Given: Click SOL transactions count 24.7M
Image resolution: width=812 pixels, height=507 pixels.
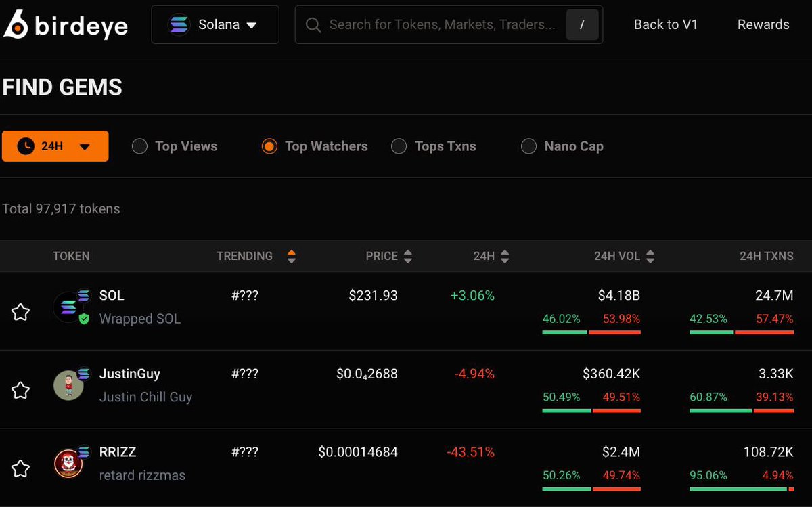Looking at the screenshot, I should pos(774,295).
